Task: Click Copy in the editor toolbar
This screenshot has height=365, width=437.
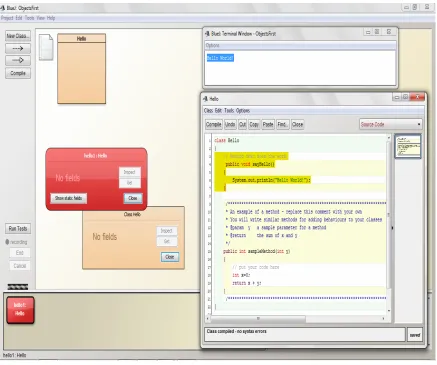Action: point(254,124)
